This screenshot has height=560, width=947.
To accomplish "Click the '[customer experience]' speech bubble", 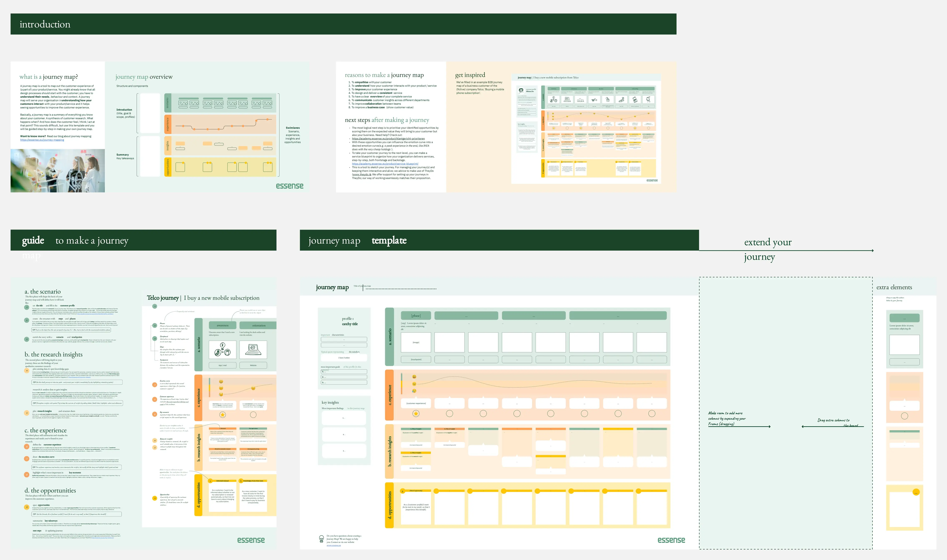I will pyautogui.click(x=416, y=403).
